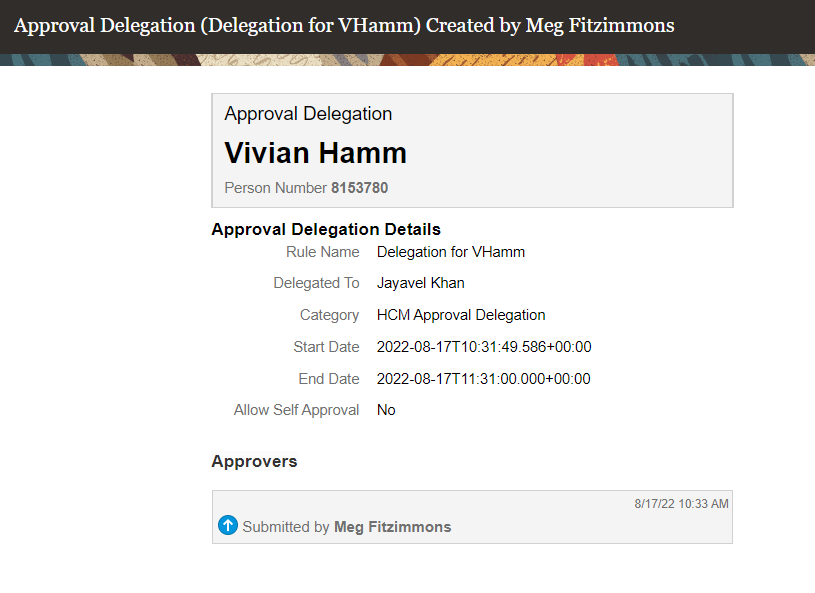Viewport: 815px width, 593px height.
Task: Click the End Date timestamp value
Action: (x=483, y=379)
